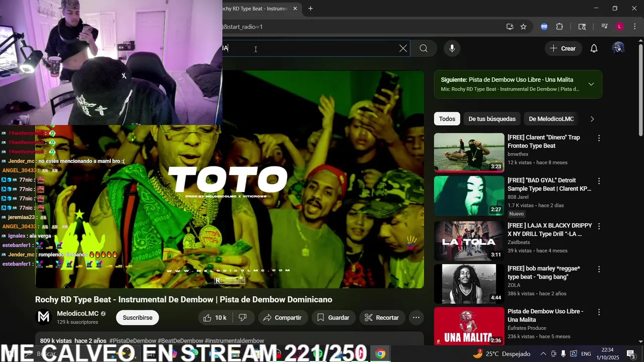This screenshot has width=644, height=362.
Task: Select the Todos filter chip
Action: (447, 119)
